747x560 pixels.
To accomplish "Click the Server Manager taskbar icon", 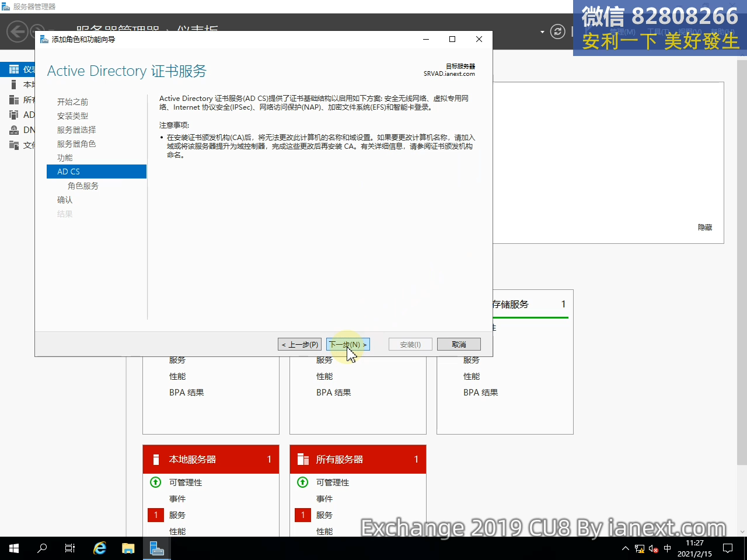I will [x=157, y=548].
